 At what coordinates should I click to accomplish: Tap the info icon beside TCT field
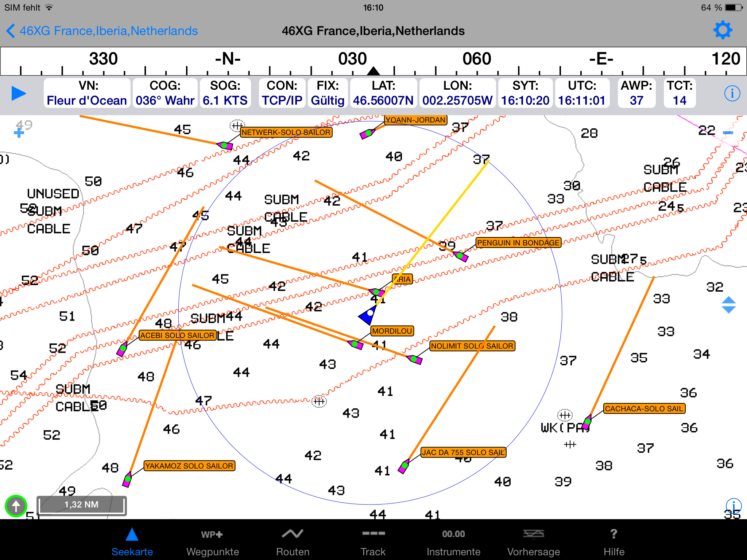point(732,94)
